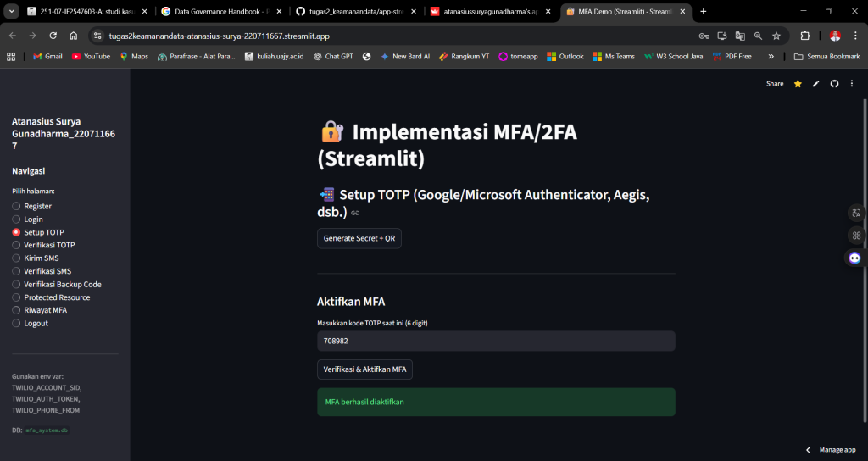Screen dimensions: 868x461
Task: Click the page vertical scrollbar
Action: click(x=865, y=260)
